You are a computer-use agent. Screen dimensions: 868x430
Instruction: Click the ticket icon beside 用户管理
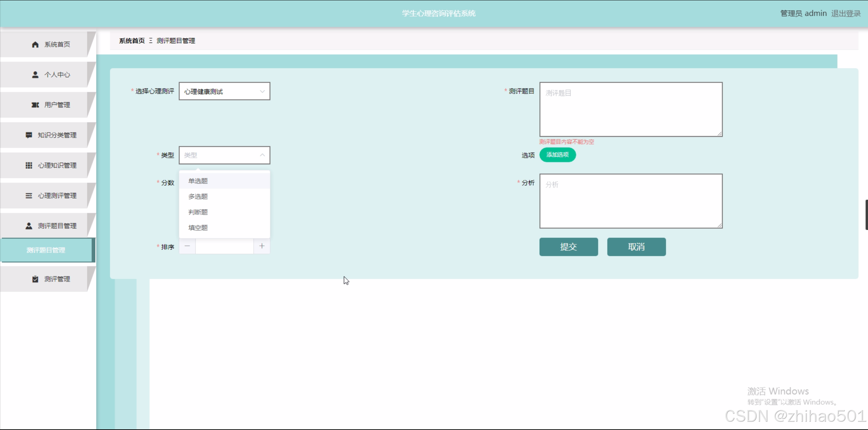35,105
